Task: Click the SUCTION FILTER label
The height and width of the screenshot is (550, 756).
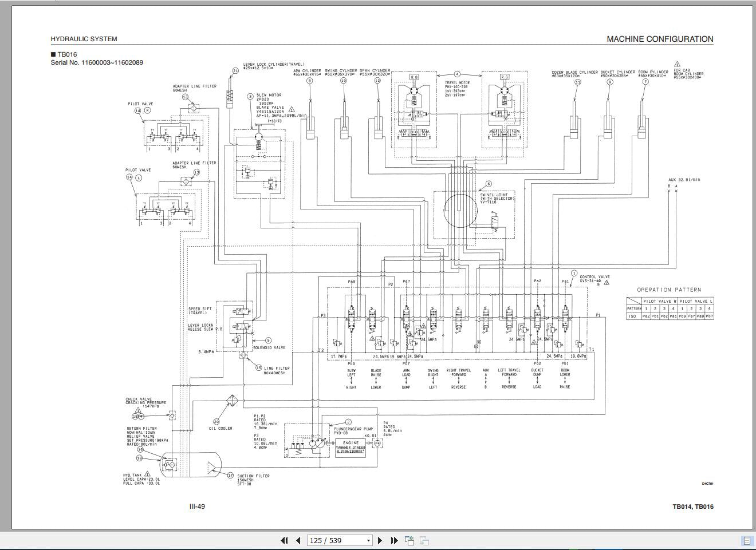Action: (x=253, y=476)
